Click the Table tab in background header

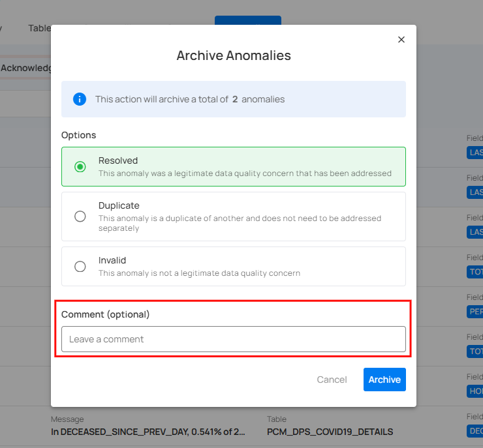(x=39, y=28)
